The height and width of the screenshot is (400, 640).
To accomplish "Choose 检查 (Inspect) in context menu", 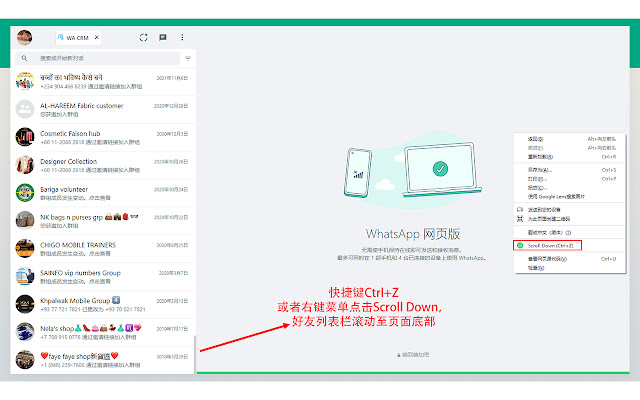I will pos(570,268).
